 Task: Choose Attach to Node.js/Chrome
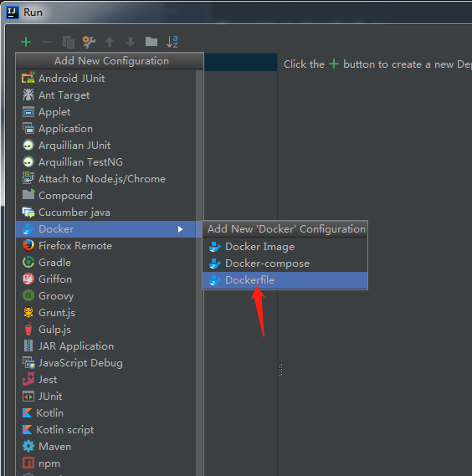tap(106, 179)
